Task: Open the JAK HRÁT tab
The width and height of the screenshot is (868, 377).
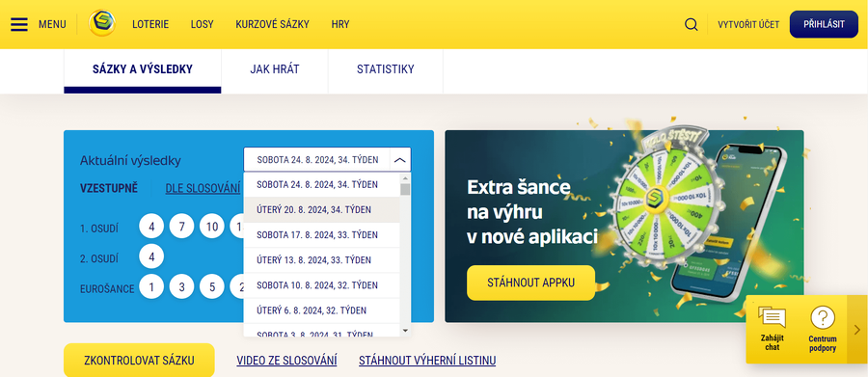Action: click(x=275, y=69)
